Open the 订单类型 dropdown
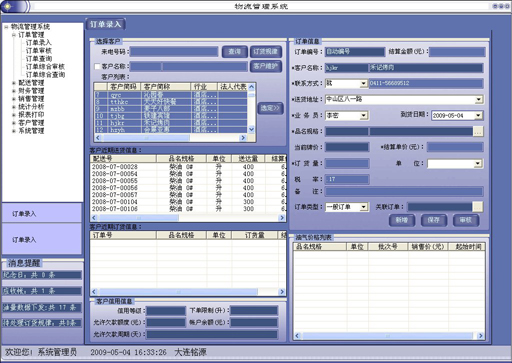Viewport: 512px width, 363px height. pos(364,207)
